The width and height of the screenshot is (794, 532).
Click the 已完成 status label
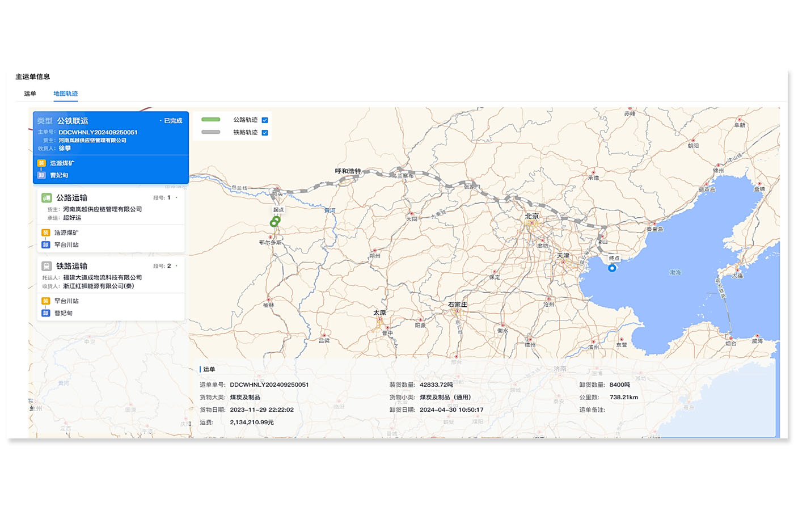[x=172, y=121]
